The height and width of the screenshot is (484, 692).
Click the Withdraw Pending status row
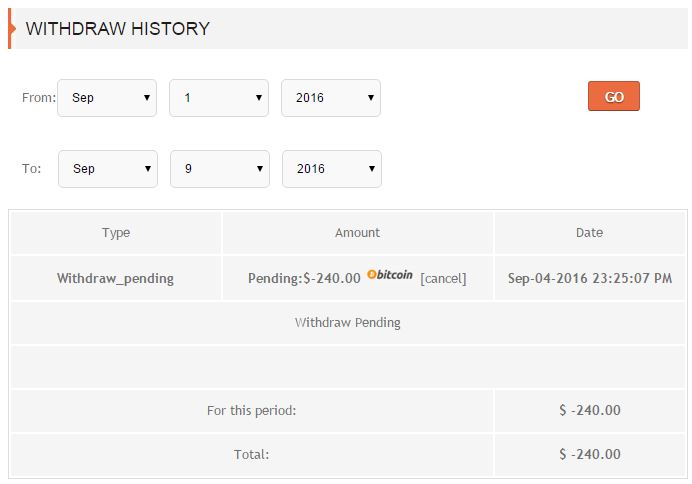(347, 323)
